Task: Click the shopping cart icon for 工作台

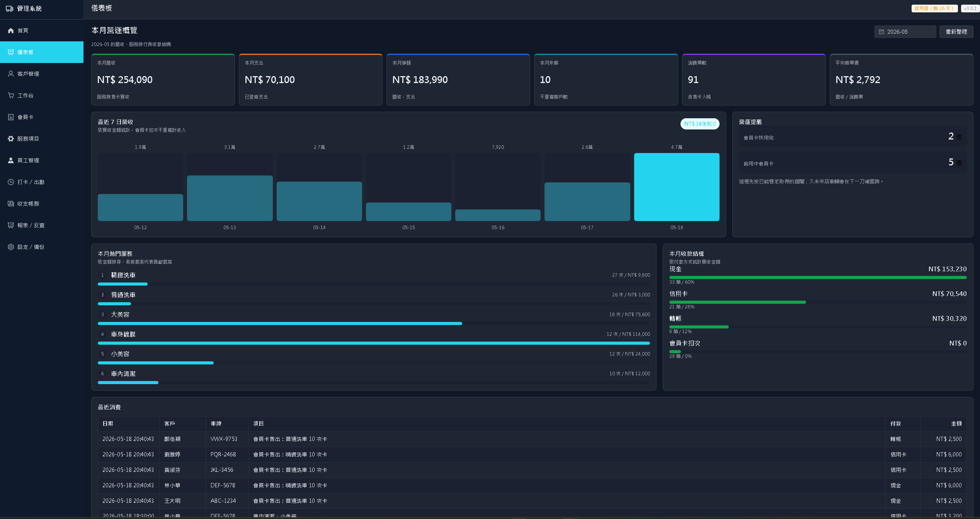Action: point(11,95)
